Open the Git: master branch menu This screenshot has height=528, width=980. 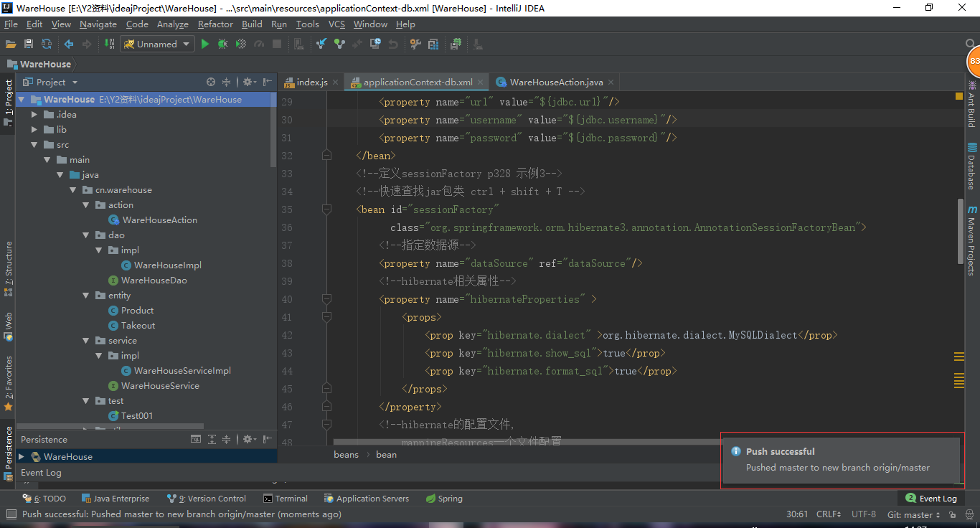(x=913, y=515)
